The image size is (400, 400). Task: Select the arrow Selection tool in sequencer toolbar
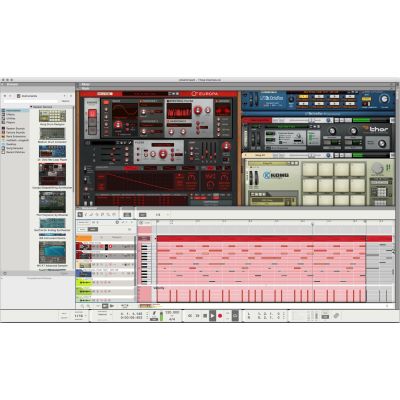coord(80,214)
